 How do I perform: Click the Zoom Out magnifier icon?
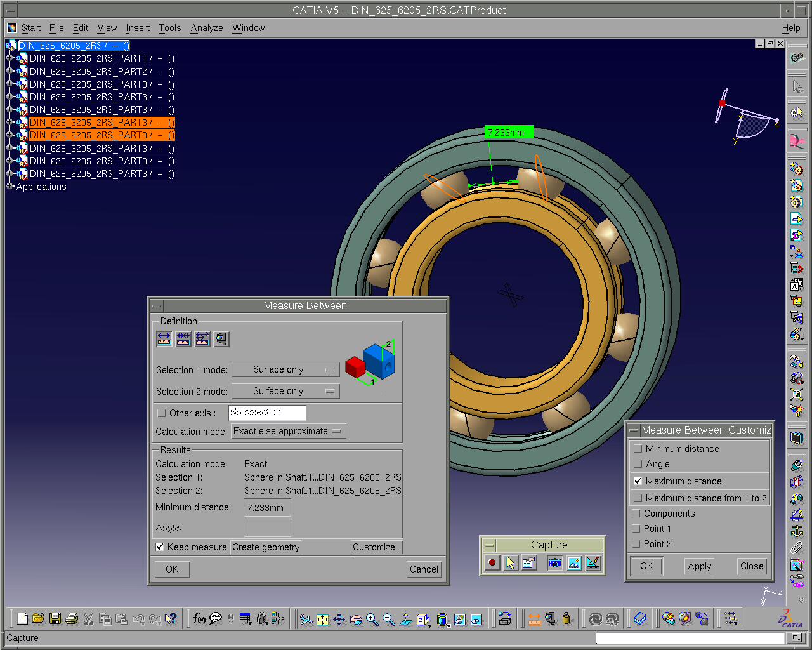389,618
